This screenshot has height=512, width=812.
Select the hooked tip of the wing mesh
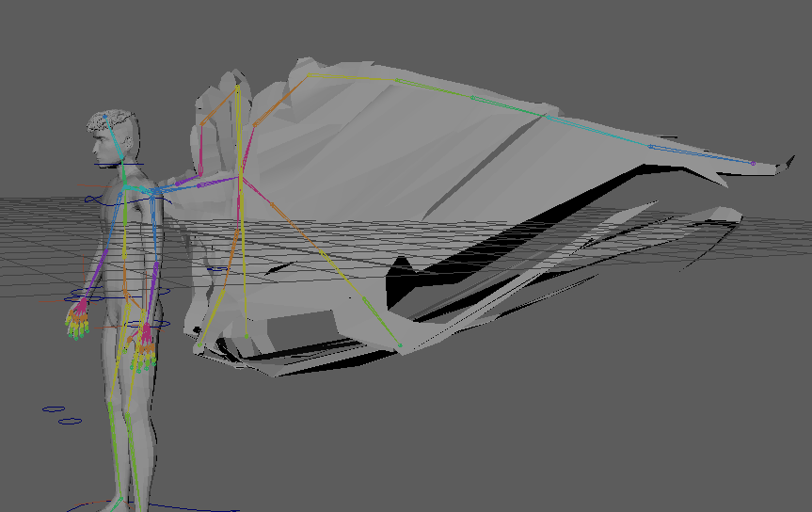786,168
